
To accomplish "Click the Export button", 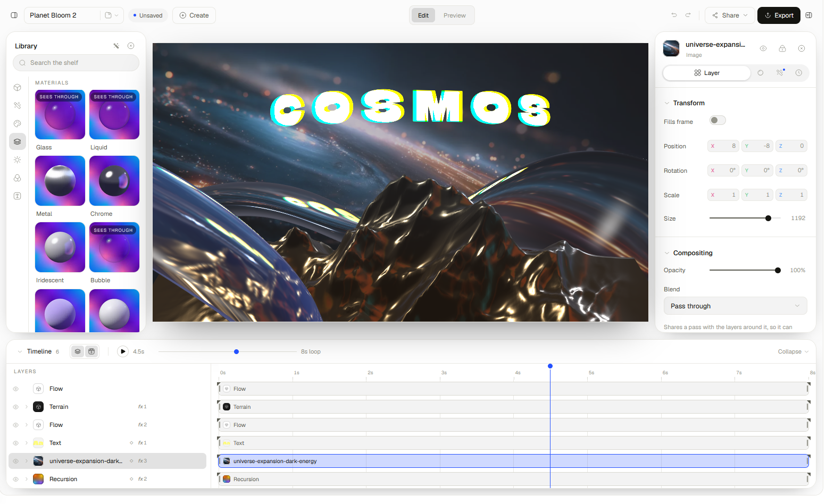I will 779,15.
